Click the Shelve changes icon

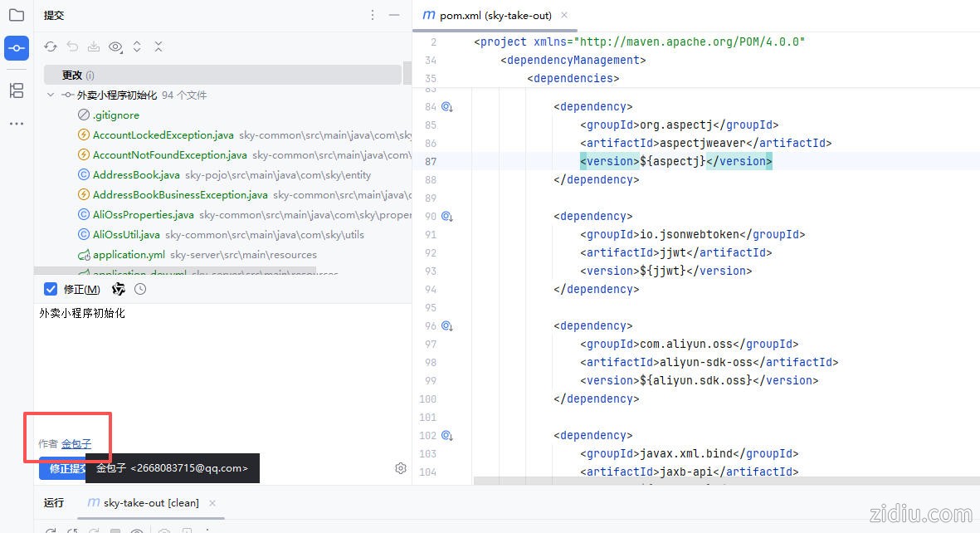(94, 47)
